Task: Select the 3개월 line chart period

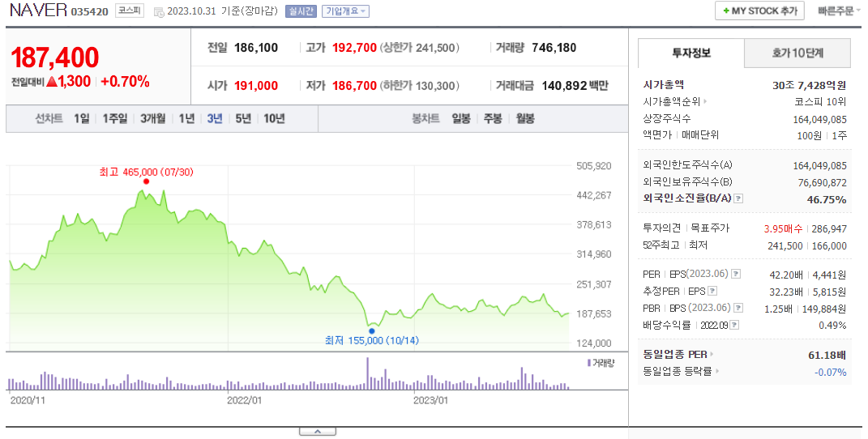Action: [153, 118]
